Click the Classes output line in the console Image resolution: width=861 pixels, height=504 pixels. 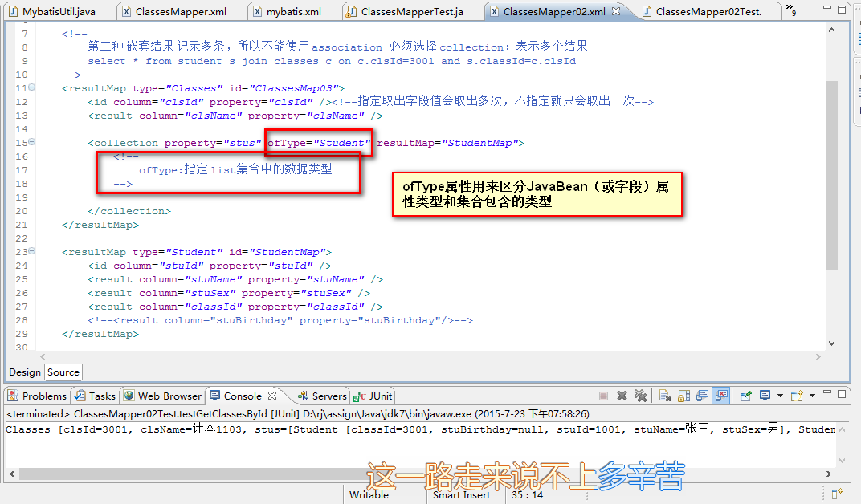pyautogui.click(x=421, y=429)
